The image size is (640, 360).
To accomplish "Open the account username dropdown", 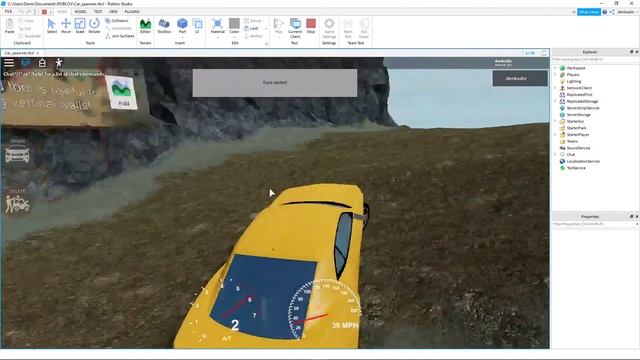I will coord(627,12).
